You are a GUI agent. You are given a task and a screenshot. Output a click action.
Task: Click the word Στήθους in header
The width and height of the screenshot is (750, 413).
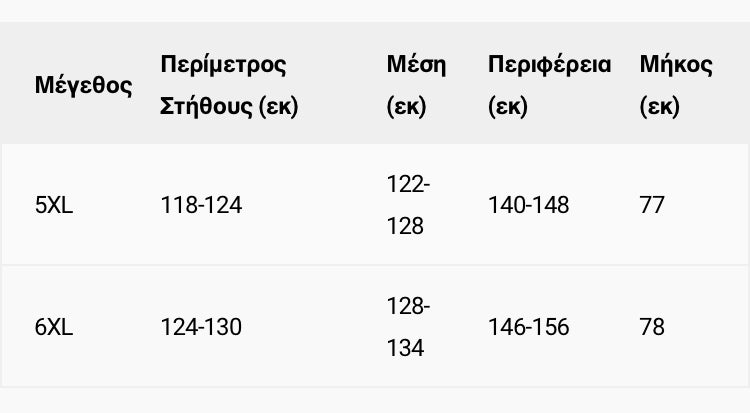pos(206,106)
